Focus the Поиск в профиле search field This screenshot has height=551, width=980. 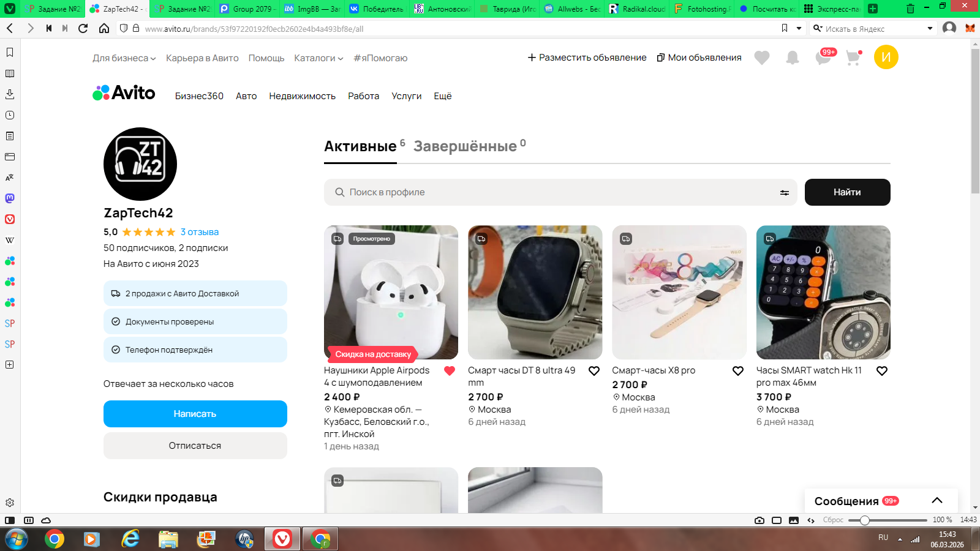tap(560, 192)
